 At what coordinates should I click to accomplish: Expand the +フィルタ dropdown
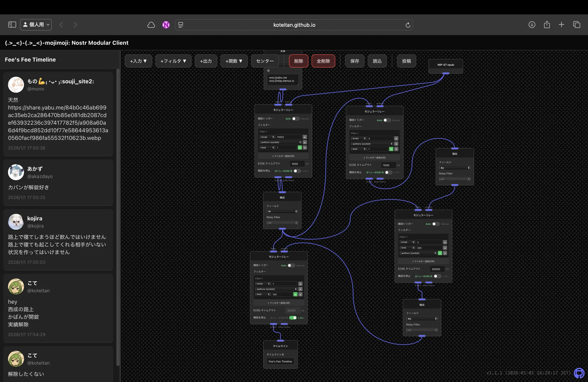[x=173, y=61]
